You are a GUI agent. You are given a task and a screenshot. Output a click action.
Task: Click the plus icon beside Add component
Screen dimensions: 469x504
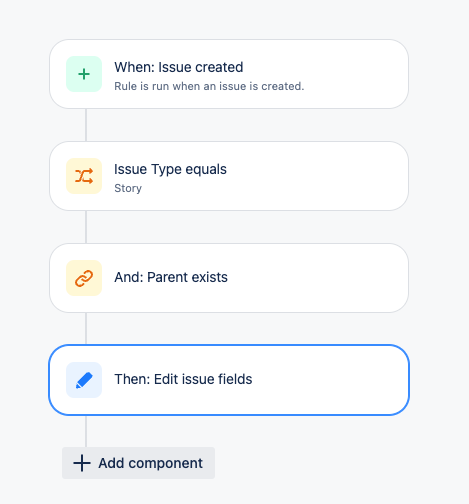82,463
